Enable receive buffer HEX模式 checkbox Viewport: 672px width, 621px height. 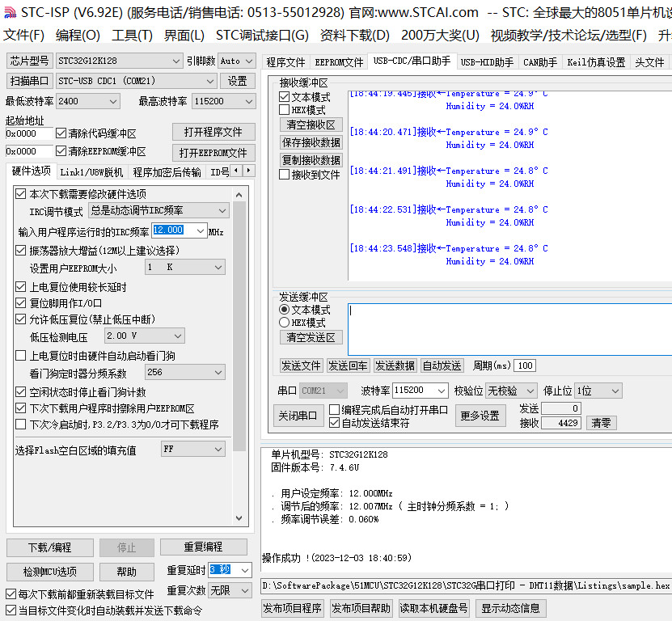pyautogui.click(x=284, y=110)
